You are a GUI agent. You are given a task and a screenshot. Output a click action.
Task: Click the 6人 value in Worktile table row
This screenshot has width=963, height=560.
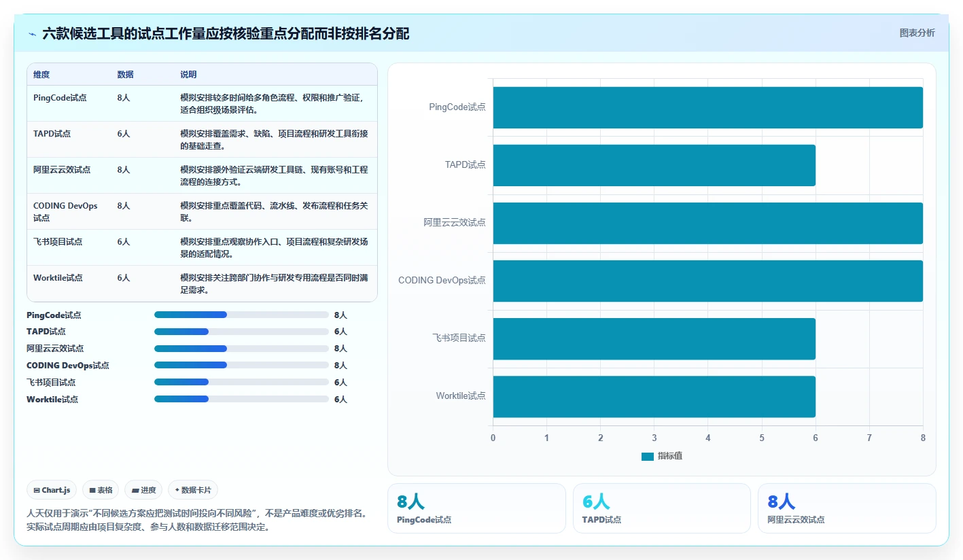point(123,278)
